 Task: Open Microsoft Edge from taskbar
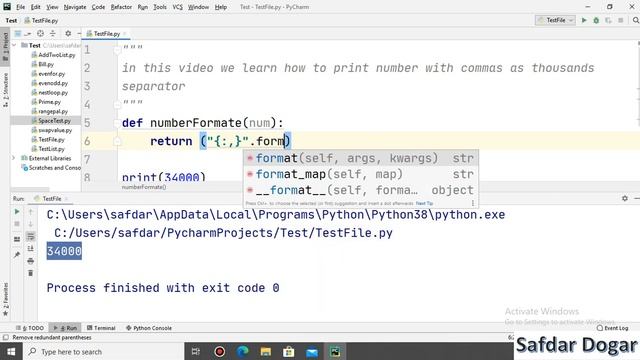242,351
